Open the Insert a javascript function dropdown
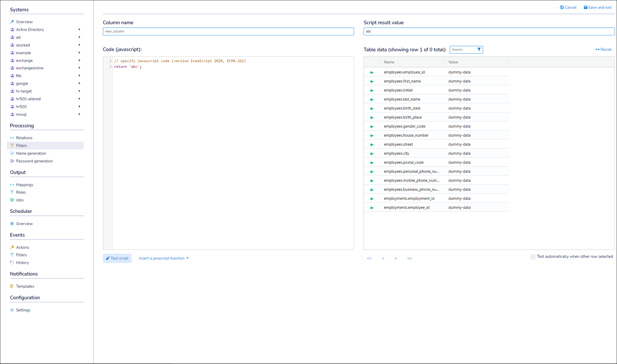 (164, 258)
